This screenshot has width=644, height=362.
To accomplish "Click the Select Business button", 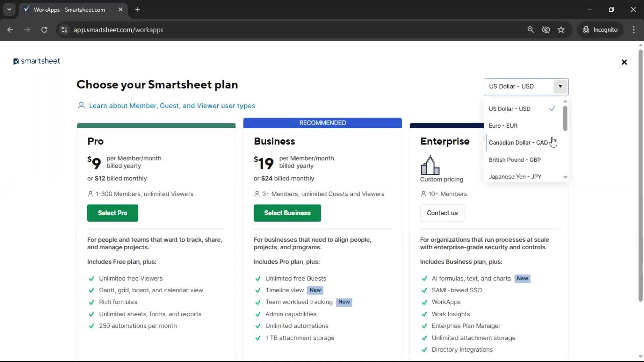I will click(x=287, y=213).
